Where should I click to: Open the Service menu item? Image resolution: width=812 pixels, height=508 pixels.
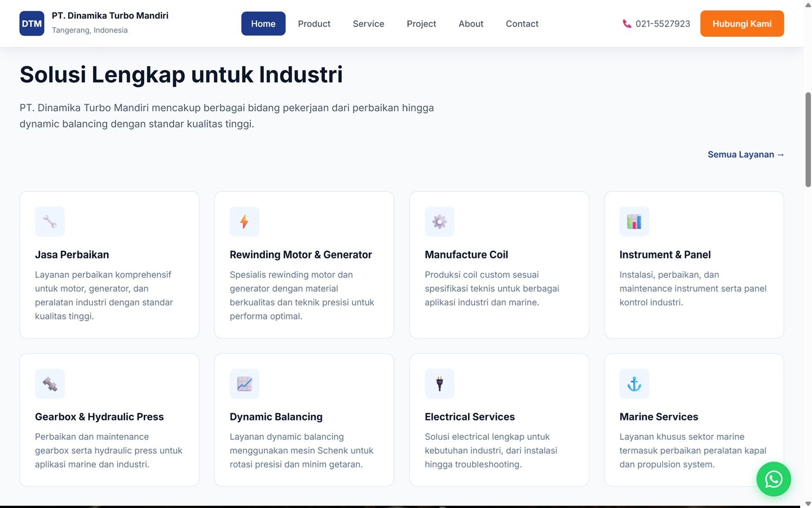tap(368, 24)
